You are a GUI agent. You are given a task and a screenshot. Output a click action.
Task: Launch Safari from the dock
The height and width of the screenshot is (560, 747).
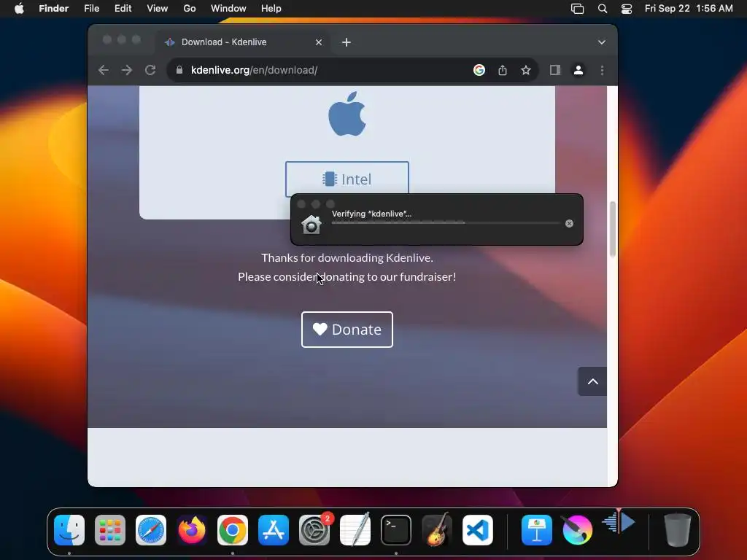(x=151, y=530)
